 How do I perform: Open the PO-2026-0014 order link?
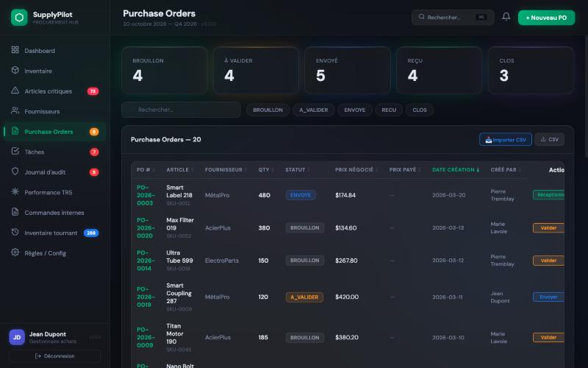[x=146, y=261]
